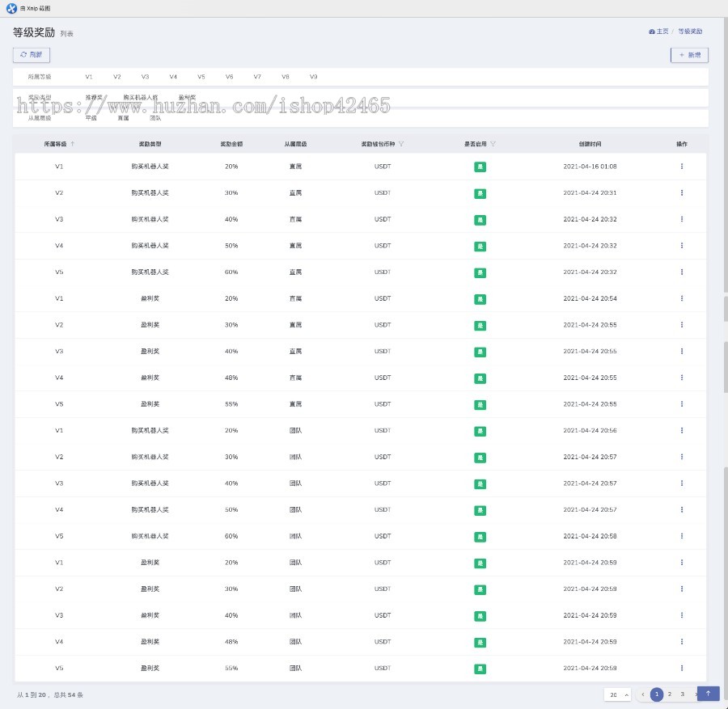This screenshot has height=709, width=728.
Task: Click the 奖励类型 column header
Action: [150, 144]
